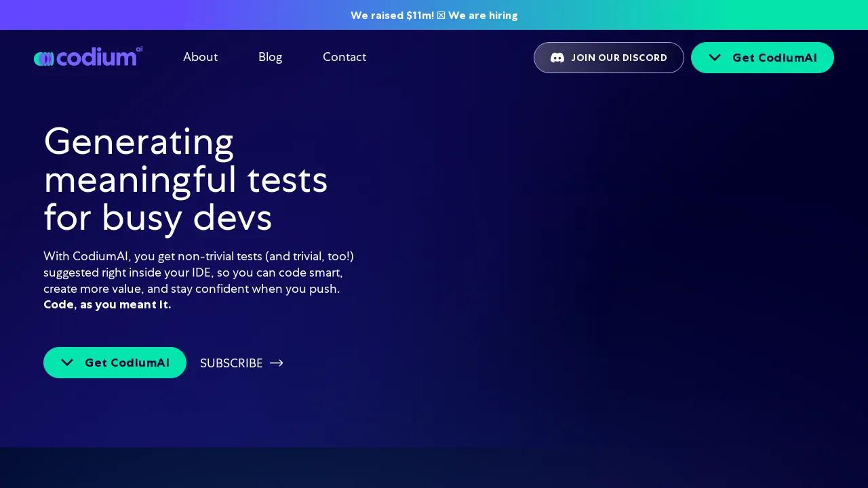Click the headline 'Generating meaningful tests for busy devs'
Screen dimensions: 868x488
pos(186,180)
